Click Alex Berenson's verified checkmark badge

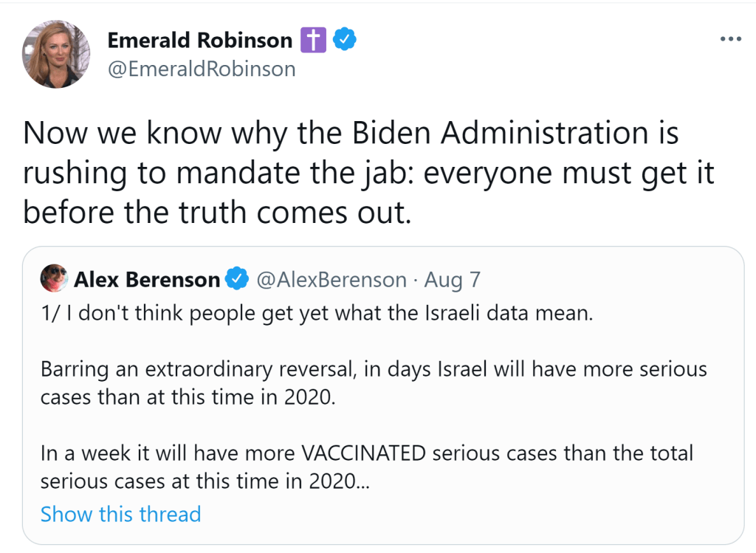236,280
